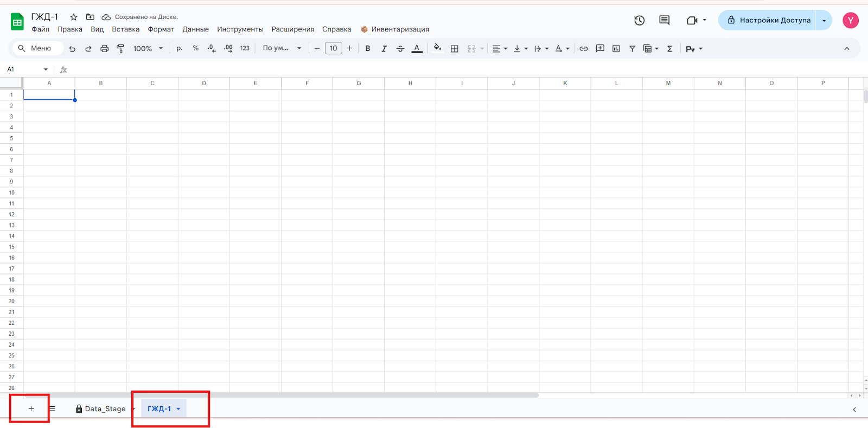Open the functions (Σ) menu
868x428 pixels.
(x=669, y=49)
